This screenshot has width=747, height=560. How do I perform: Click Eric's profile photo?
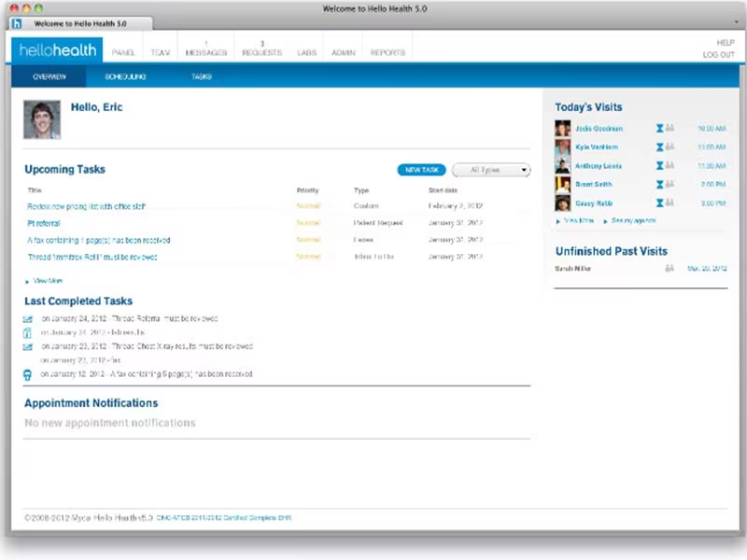42,119
